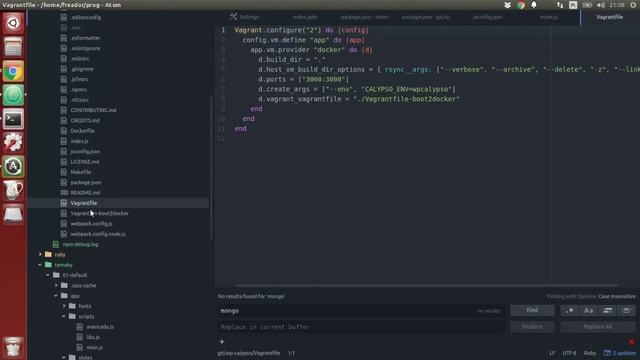Click the Replace All button

coord(598,327)
